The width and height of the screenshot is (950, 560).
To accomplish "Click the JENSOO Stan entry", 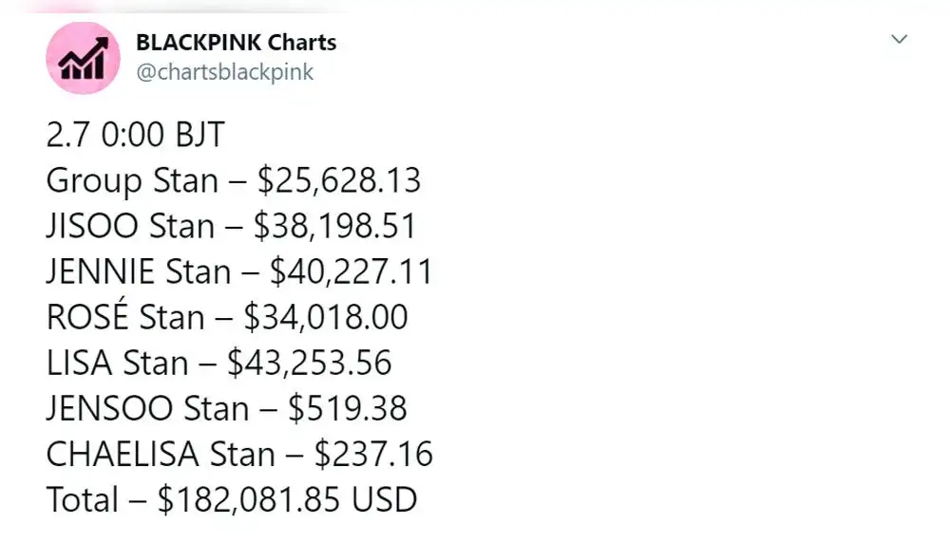I will click(x=226, y=408).
